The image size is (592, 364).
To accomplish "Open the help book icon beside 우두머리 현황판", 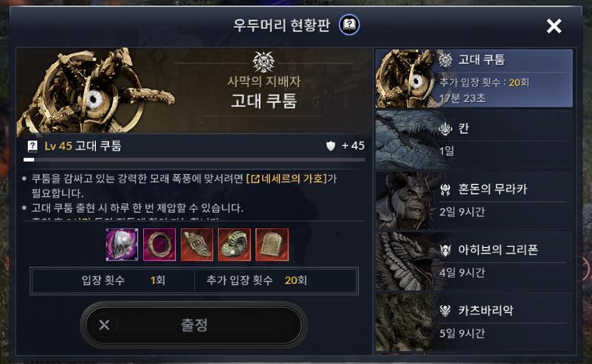I will (x=349, y=25).
